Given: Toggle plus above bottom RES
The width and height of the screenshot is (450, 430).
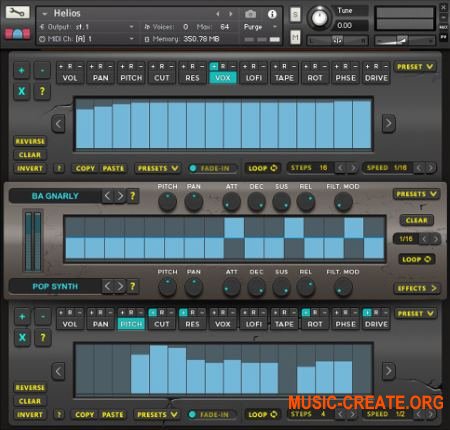Looking at the screenshot, I should pos(183,313).
